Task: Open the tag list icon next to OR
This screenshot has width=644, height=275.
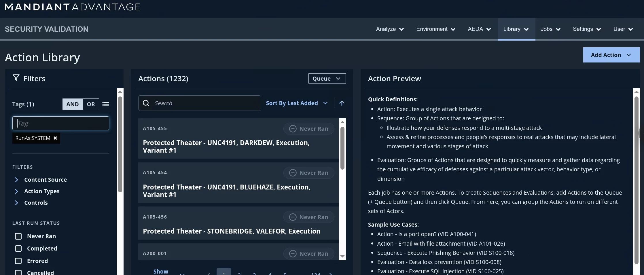Action: tap(105, 104)
